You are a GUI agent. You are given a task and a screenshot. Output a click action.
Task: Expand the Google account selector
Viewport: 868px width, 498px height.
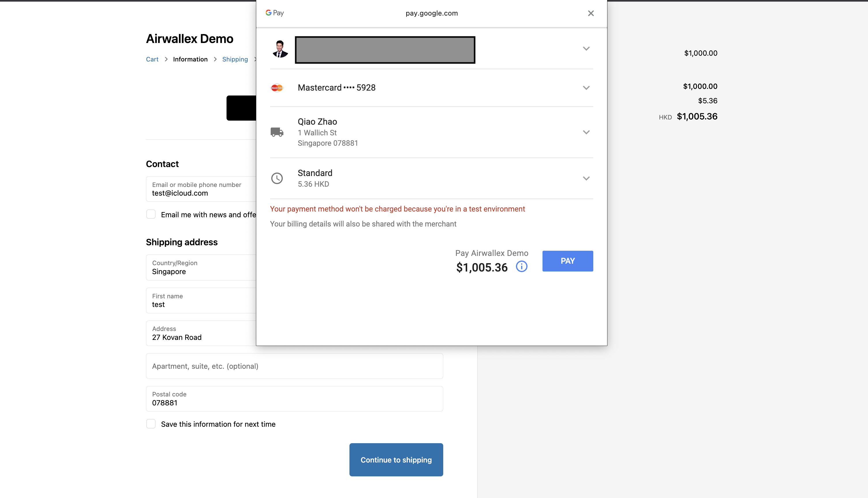click(586, 48)
